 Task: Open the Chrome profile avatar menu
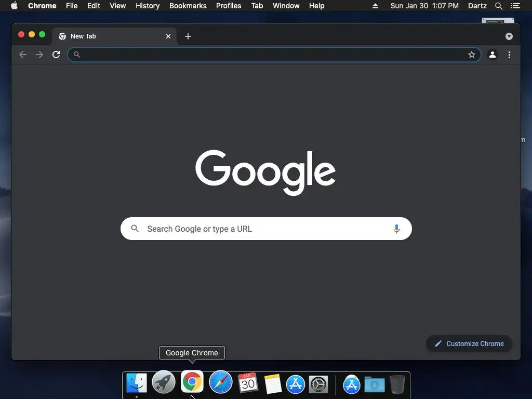click(x=493, y=55)
